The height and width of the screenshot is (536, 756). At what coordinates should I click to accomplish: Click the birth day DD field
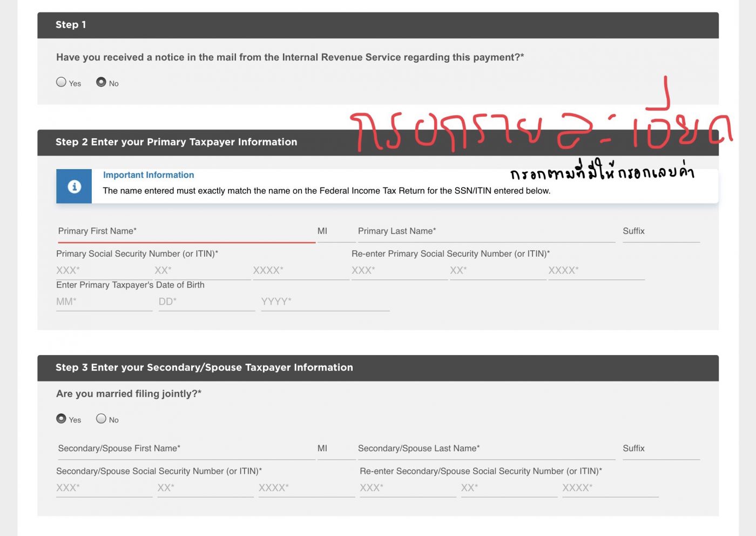pyautogui.click(x=206, y=301)
